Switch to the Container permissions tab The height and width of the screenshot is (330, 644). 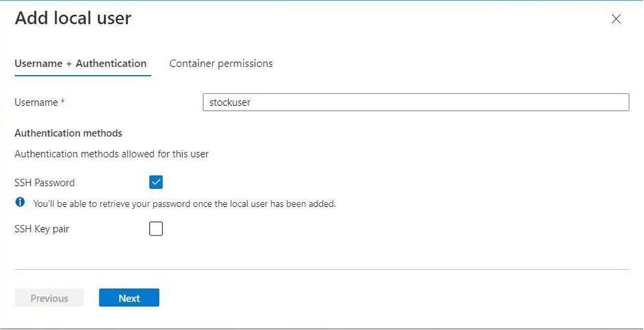221,63
